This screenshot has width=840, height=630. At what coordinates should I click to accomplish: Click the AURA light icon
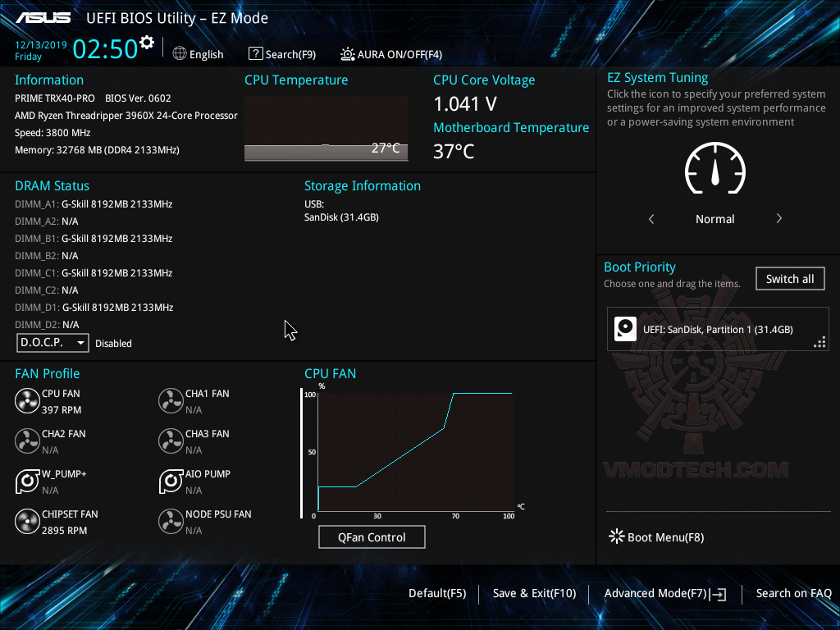tap(348, 53)
